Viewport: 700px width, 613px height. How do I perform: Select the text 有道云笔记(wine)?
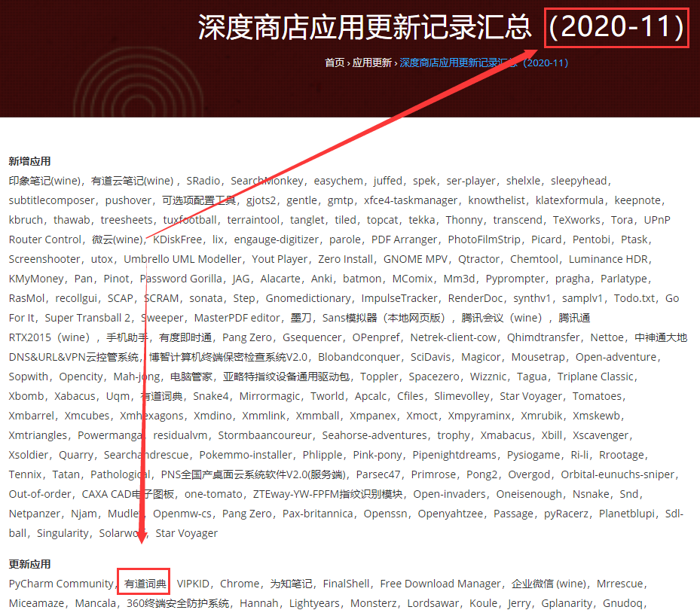[x=132, y=181]
